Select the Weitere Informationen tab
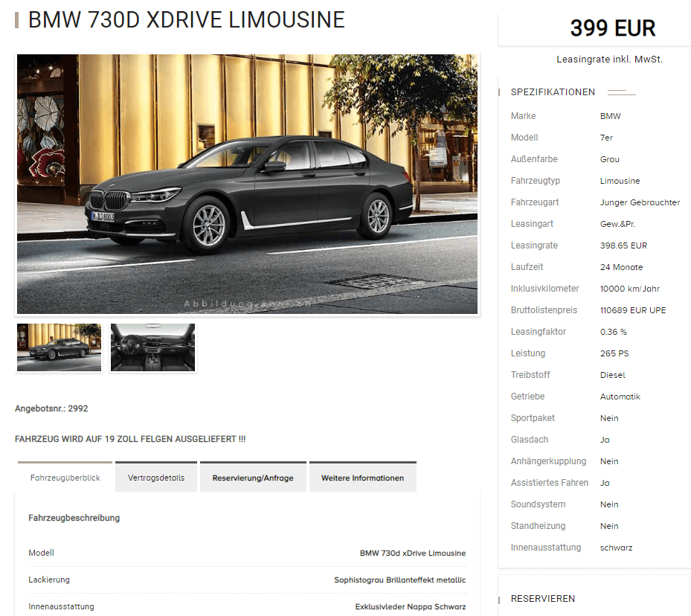Image resolution: width=691 pixels, height=616 pixels. coord(363,477)
